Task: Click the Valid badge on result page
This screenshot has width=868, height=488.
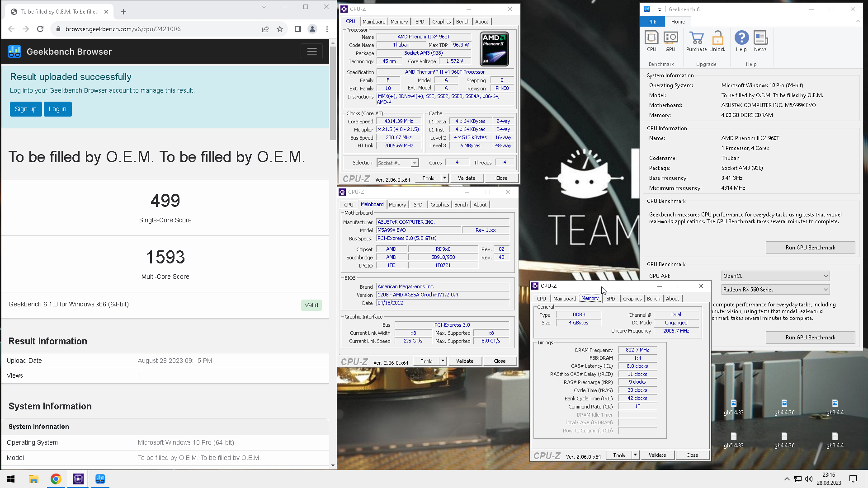Action: pos(311,305)
